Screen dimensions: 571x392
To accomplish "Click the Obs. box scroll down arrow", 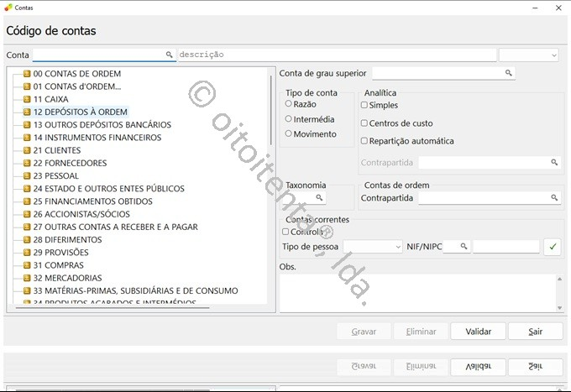I will point(560,307).
